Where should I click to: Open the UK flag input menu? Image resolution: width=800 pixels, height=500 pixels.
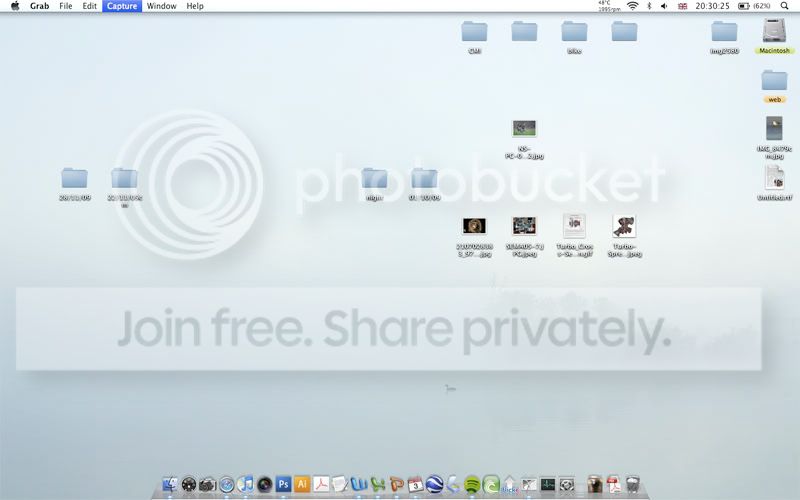click(x=682, y=6)
